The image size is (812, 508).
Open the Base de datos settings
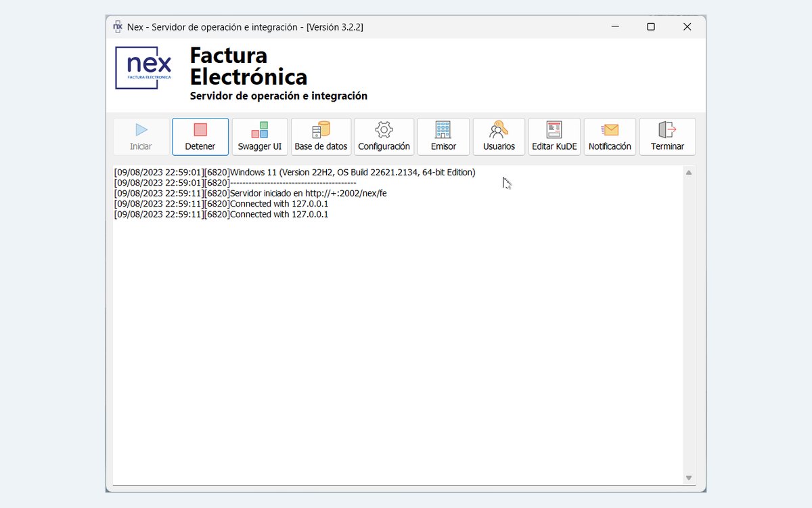pos(321,137)
